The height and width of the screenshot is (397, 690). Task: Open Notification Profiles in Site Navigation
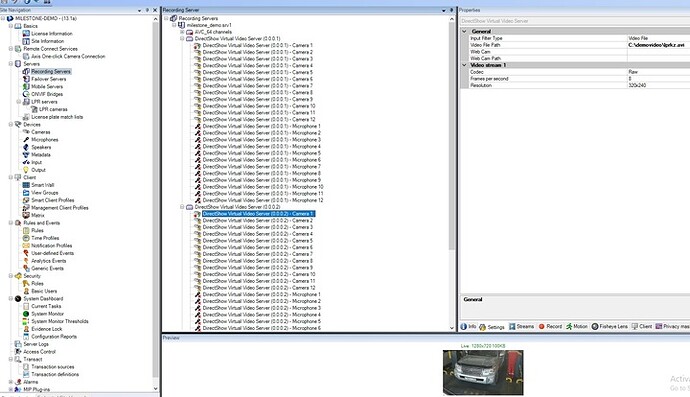pos(51,246)
